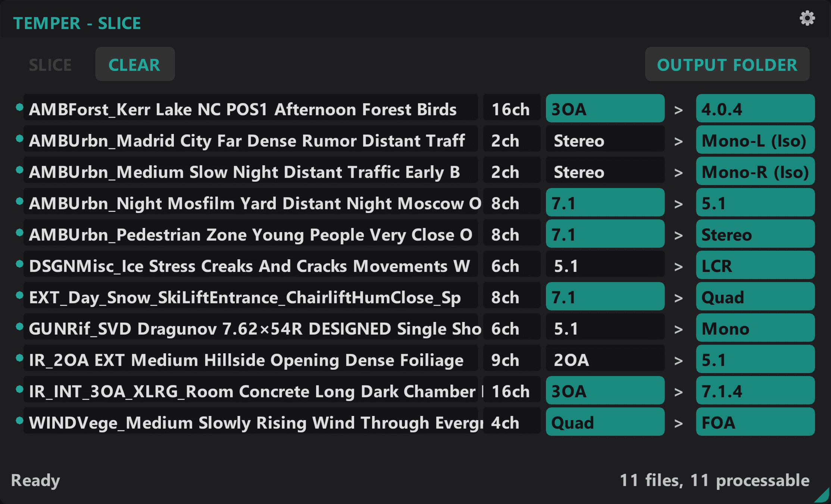Open Mono-R (Iso) dropdown for Medium Slow Night
Screen dimensions: 831x504
[755, 172]
